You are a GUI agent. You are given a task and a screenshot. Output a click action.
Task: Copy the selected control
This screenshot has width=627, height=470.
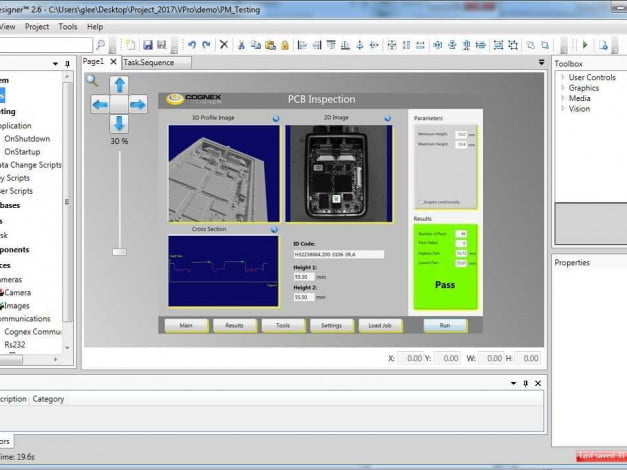[256, 45]
